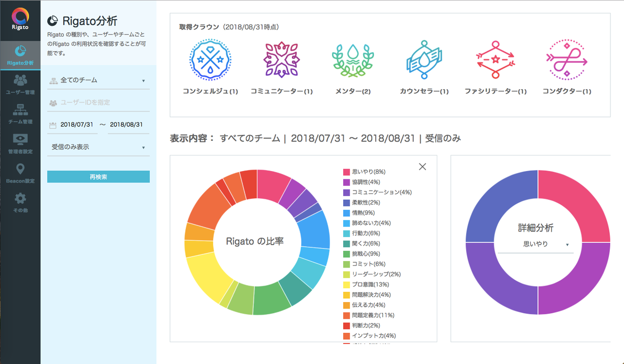Select the カウンセラー crown badge
This screenshot has width=624, height=364.
pos(424,67)
